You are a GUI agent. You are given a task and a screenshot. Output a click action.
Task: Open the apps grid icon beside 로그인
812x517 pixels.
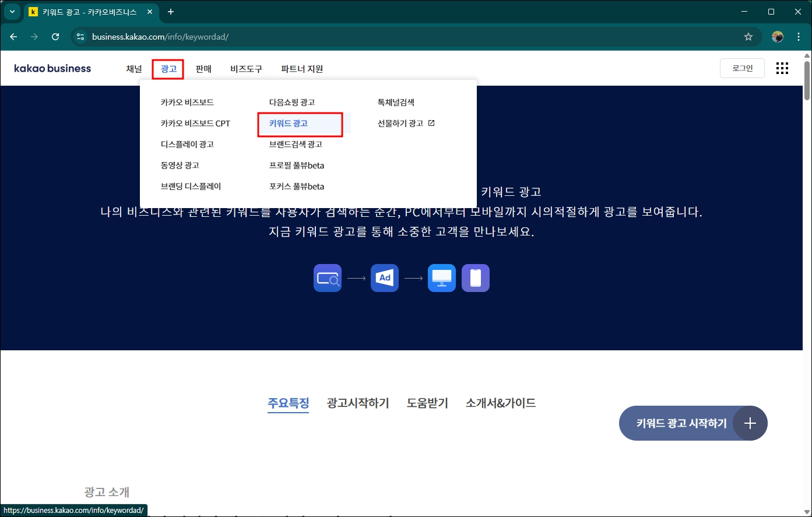pyautogui.click(x=782, y=68)
